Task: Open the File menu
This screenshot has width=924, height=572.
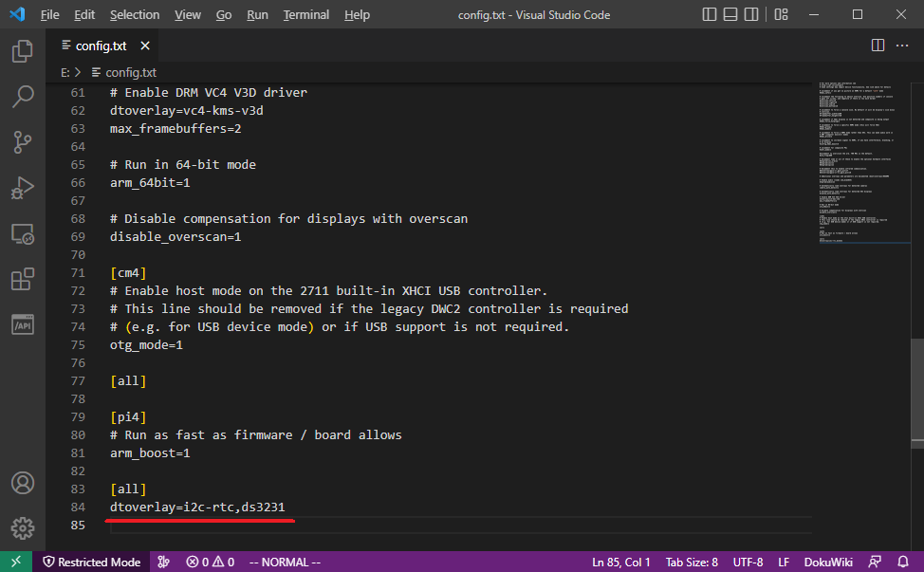Action: point(50,15)
